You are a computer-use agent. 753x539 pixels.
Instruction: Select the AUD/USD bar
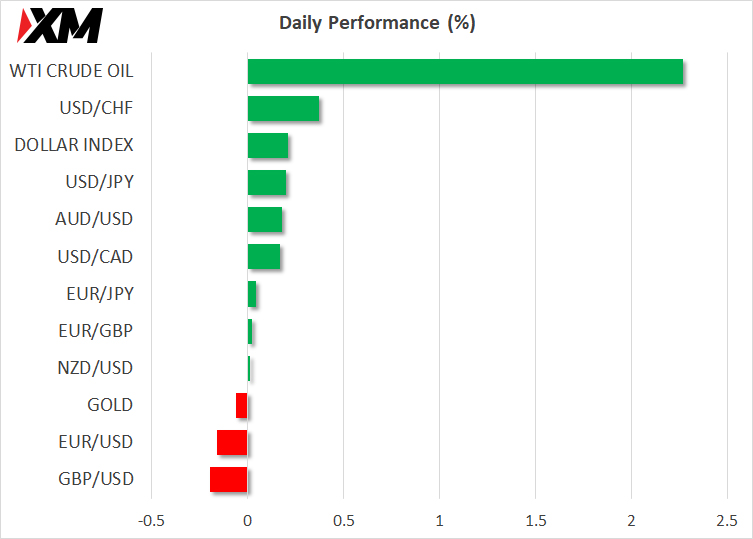[265, 220]
